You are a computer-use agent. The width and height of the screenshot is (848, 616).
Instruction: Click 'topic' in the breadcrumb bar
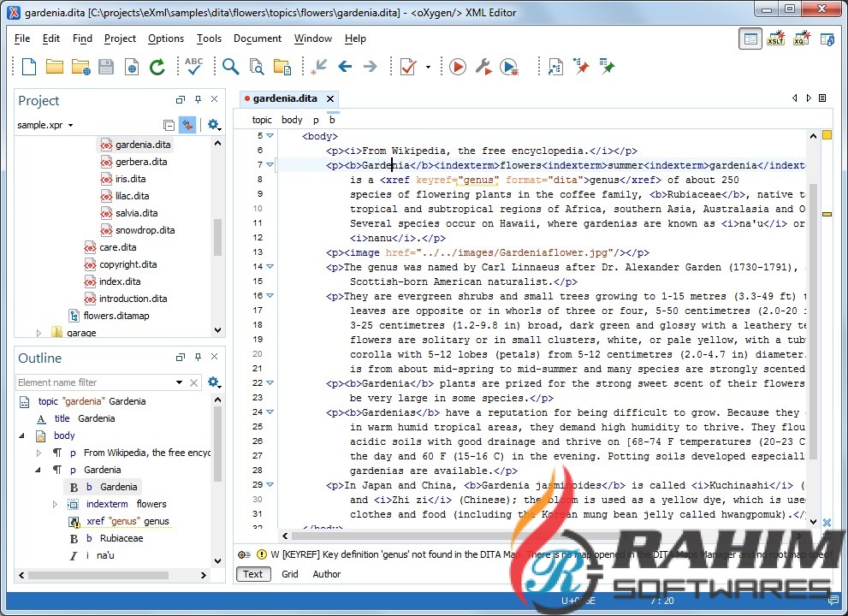(262, 120)
